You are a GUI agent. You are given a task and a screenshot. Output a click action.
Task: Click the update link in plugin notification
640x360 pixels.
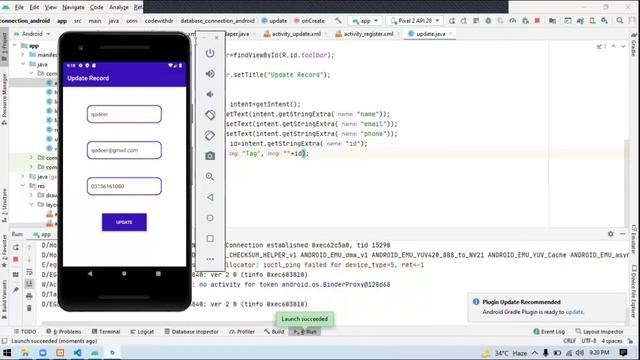574,312
